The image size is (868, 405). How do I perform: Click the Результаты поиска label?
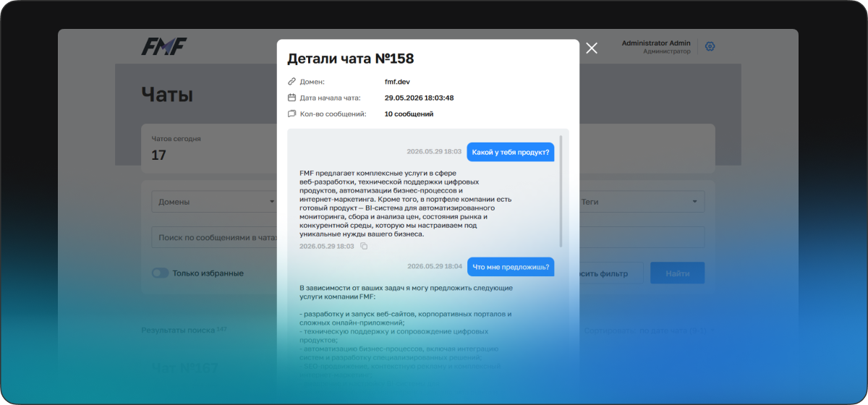coord(178,330)
